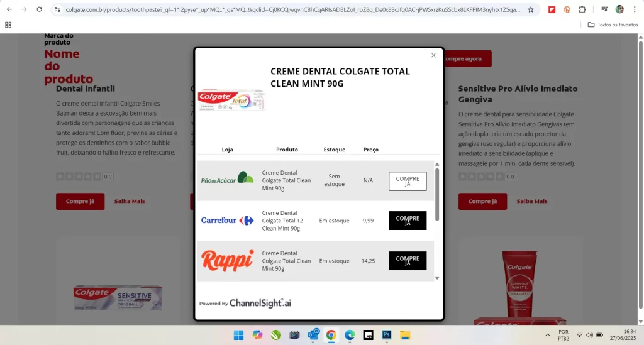Viewport: 644px width, 345px height.
Task: Open Saiba Mais for Sensitive Pro Alívio
Action: pyautogui.click(x=532, y=202)
